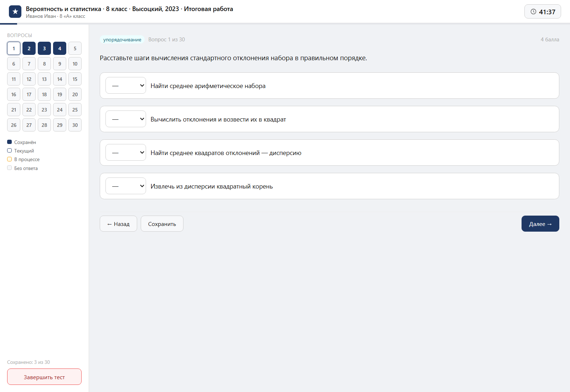Open question 21 in the sidebar
Image resolution: width=570 pixels, height=392 pixels.
(x=14, y=110)
